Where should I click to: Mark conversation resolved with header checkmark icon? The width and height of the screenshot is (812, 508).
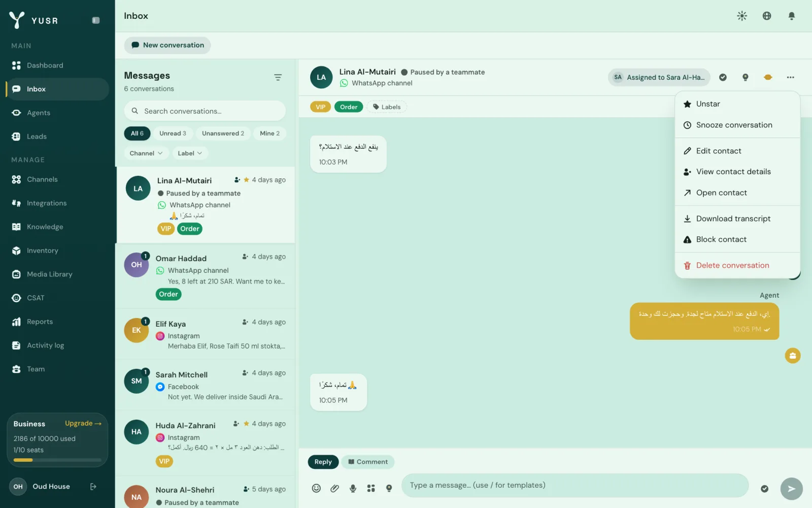click(x=723, y=77)
